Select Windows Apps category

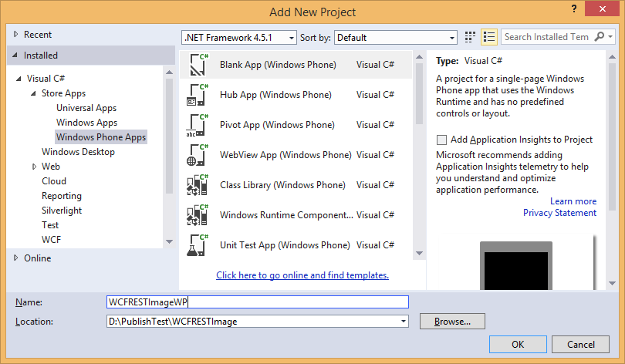coord(87,123)
